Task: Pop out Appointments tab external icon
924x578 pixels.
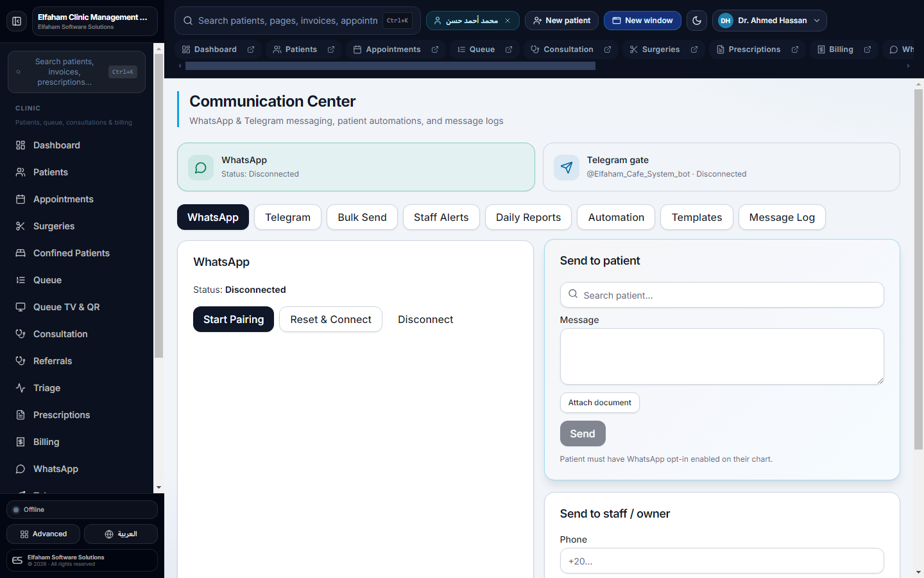Action: (435, 49)
